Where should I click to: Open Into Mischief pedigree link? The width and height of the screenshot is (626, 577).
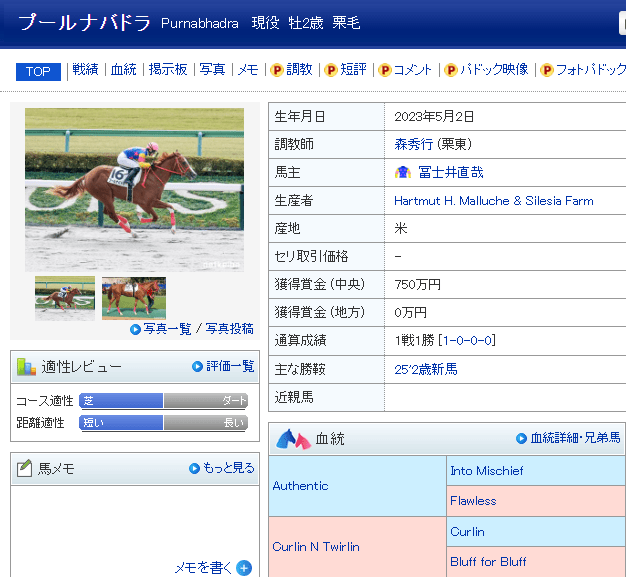pyautogui.click(x=487, y=471)
